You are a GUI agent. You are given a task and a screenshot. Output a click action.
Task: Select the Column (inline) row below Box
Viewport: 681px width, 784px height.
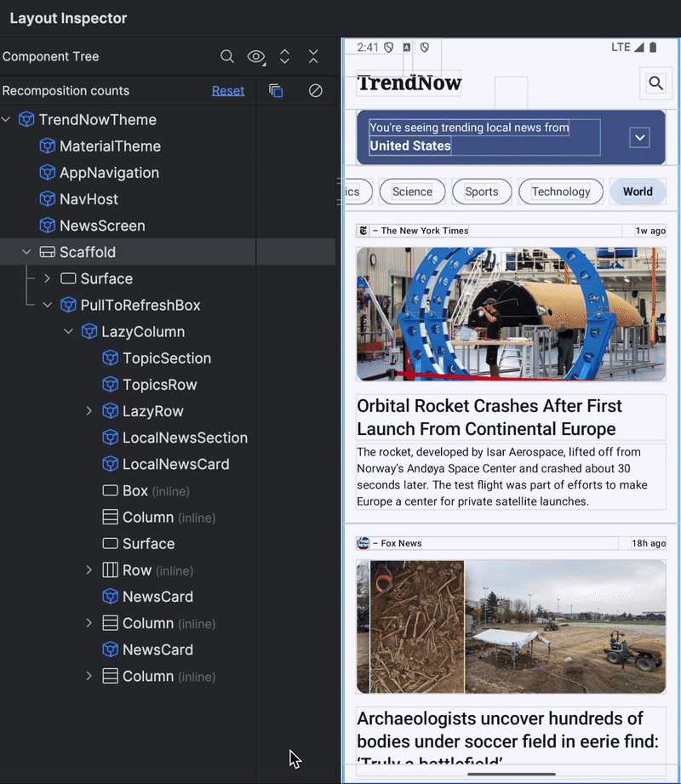128,517
